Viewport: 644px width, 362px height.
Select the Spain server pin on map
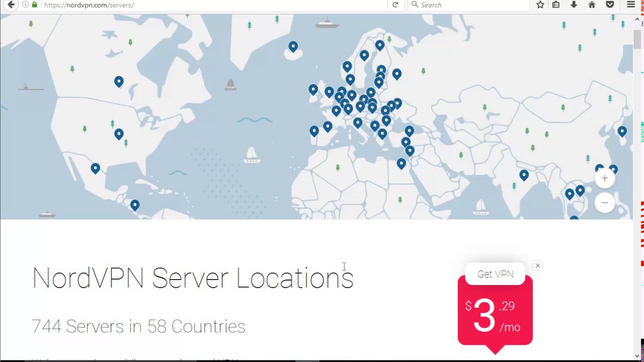click(328, 127)
